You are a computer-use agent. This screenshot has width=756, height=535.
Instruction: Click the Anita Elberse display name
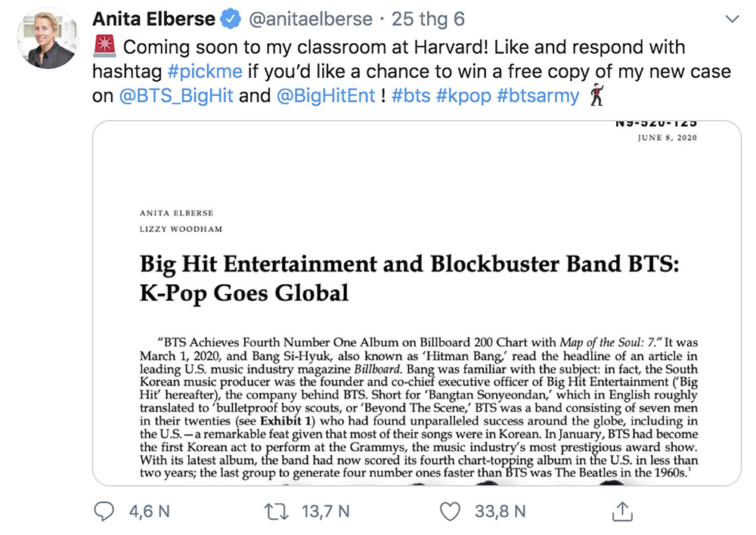tap(153, 19)
